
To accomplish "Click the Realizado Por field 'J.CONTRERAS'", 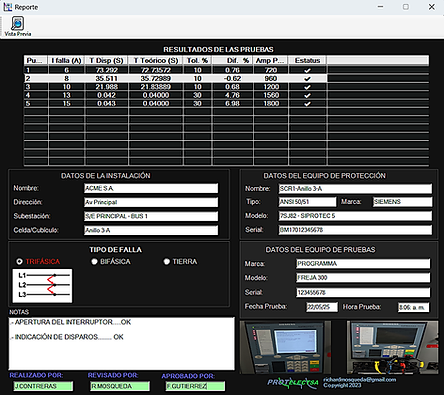I will (x=43, y=386).
